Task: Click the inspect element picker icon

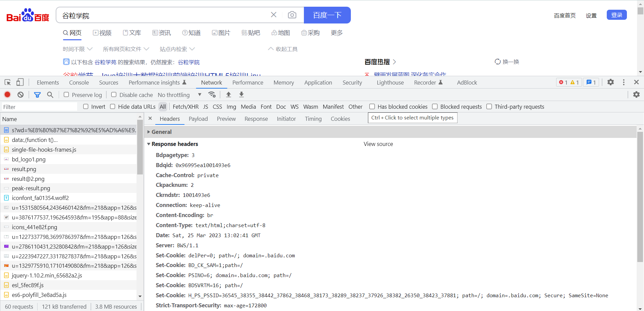Action: 8,82
